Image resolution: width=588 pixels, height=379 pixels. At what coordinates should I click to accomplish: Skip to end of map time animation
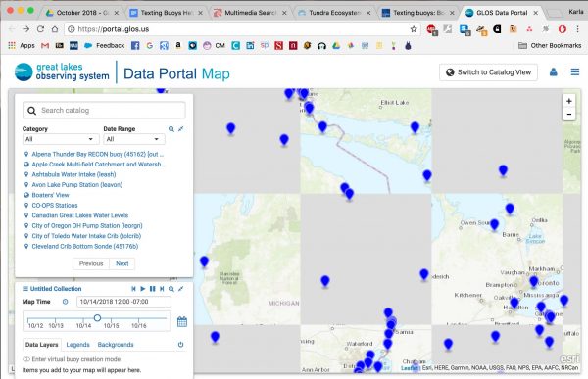tap(162, 289)
